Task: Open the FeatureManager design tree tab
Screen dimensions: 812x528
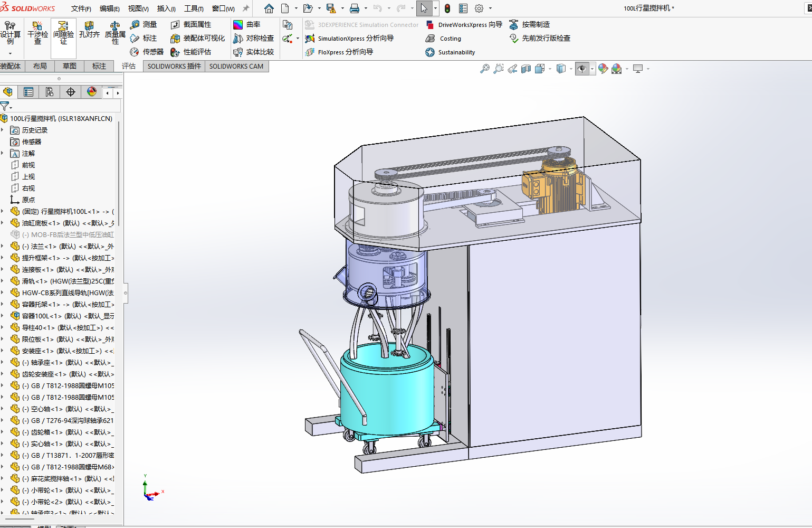Action: point(8,92)
